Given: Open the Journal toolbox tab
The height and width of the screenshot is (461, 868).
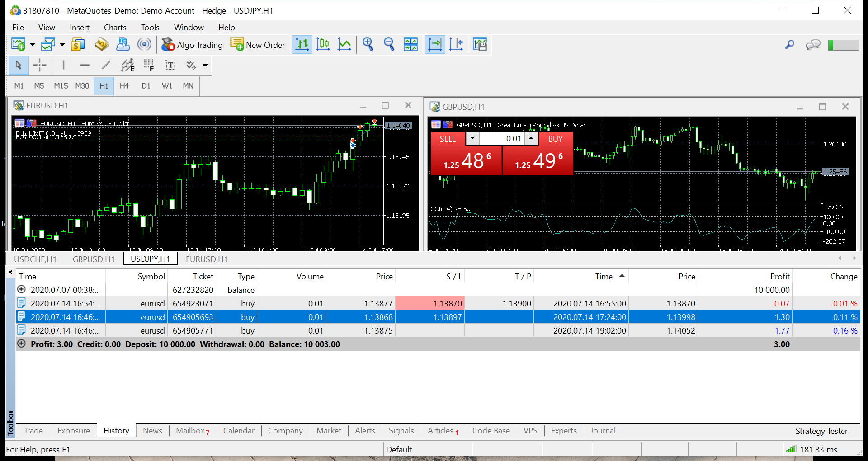Looking at the screenshot, I should pyautogui.click(x=603, y=431).
